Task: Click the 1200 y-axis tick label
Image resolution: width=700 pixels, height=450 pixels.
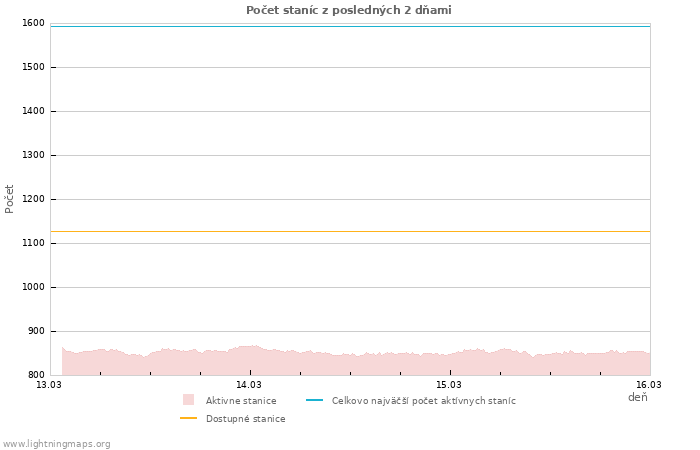Action: pos(33,199)
